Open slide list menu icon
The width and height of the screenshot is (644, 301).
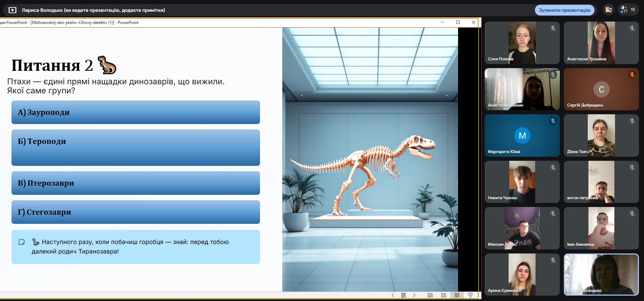404,295
